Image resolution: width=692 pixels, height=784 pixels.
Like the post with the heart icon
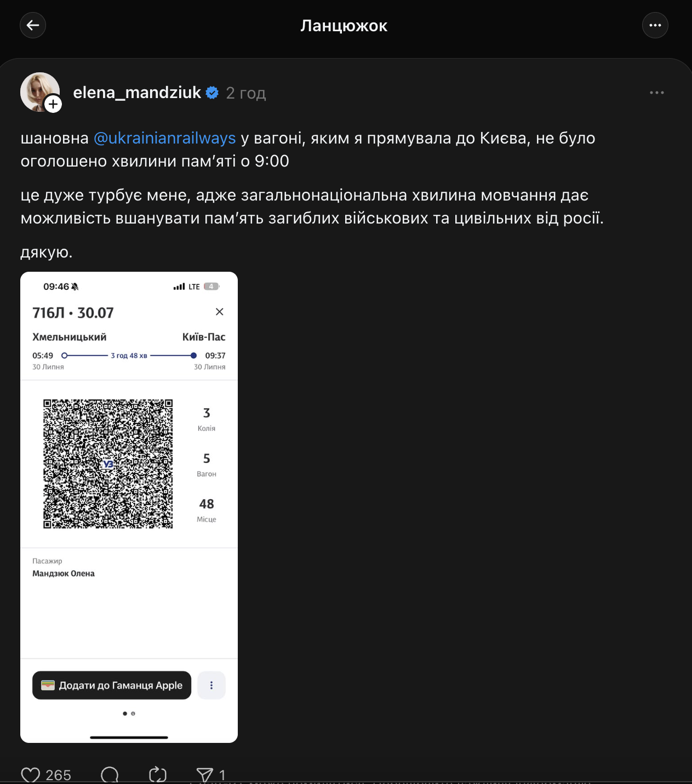[x=31, y=775]
